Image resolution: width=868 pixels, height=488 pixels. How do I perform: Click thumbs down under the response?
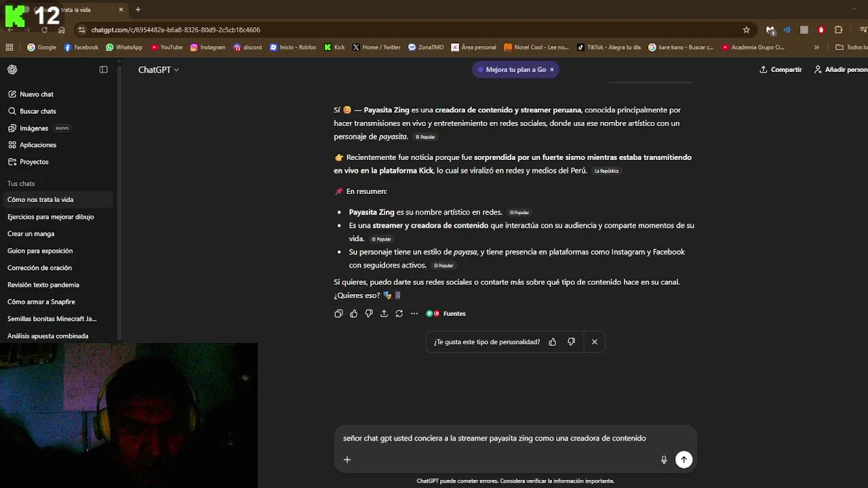click(x=369, y=314)
